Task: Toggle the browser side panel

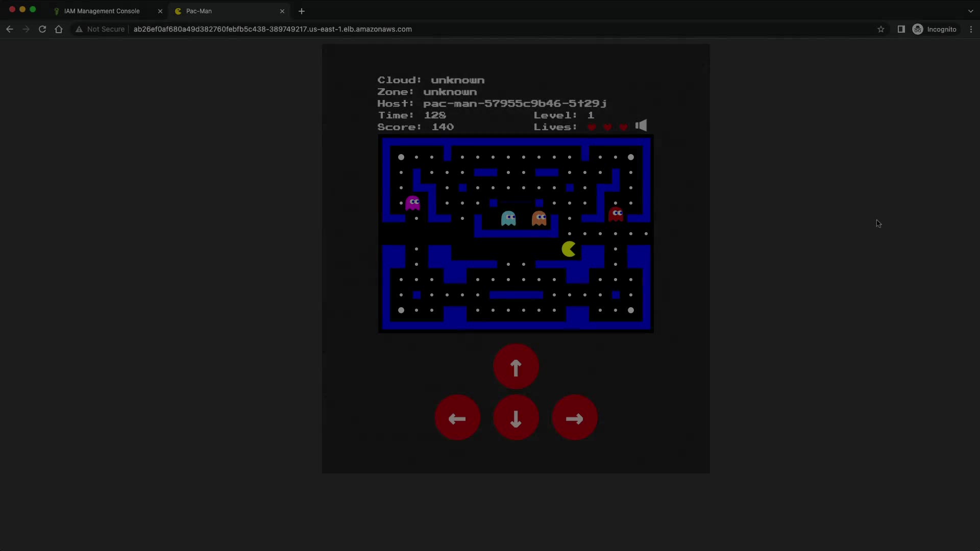Action: pos(901,29)
